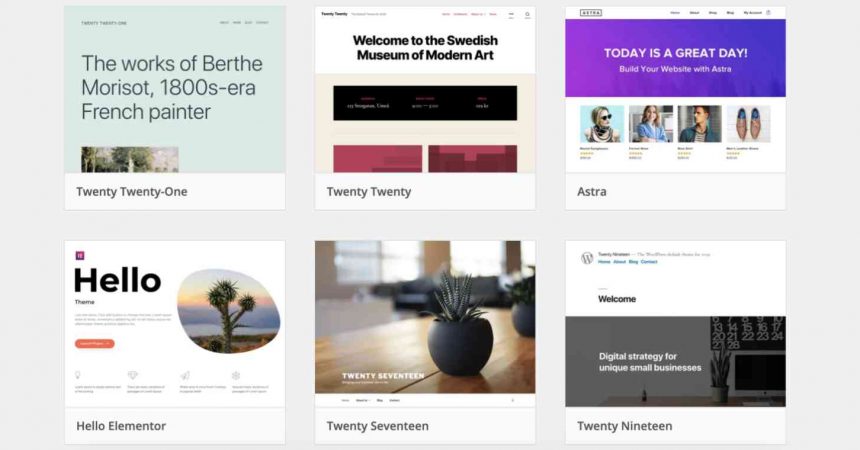
Task: Click the Elementor logo icon in Hello preview
Action: coord(80,255)
